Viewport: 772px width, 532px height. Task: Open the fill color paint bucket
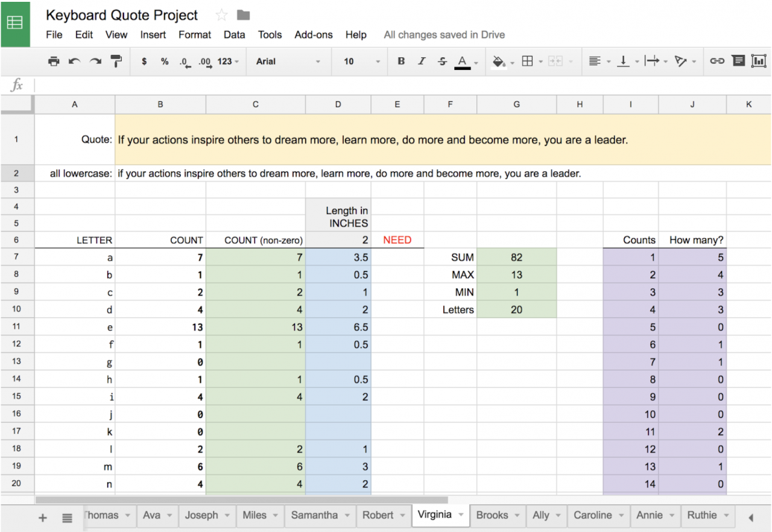(499, 61)
